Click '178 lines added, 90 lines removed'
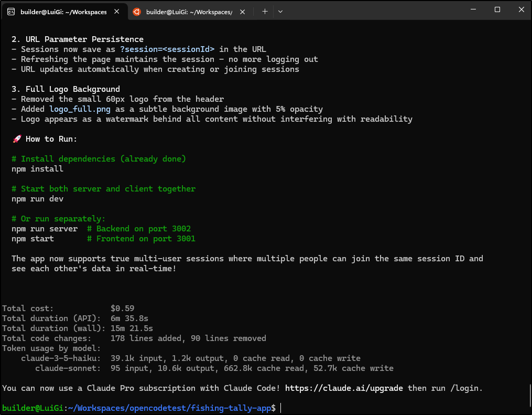Viewport: 532px width, 415px height. pyautogui.click(x=188, y=338)
